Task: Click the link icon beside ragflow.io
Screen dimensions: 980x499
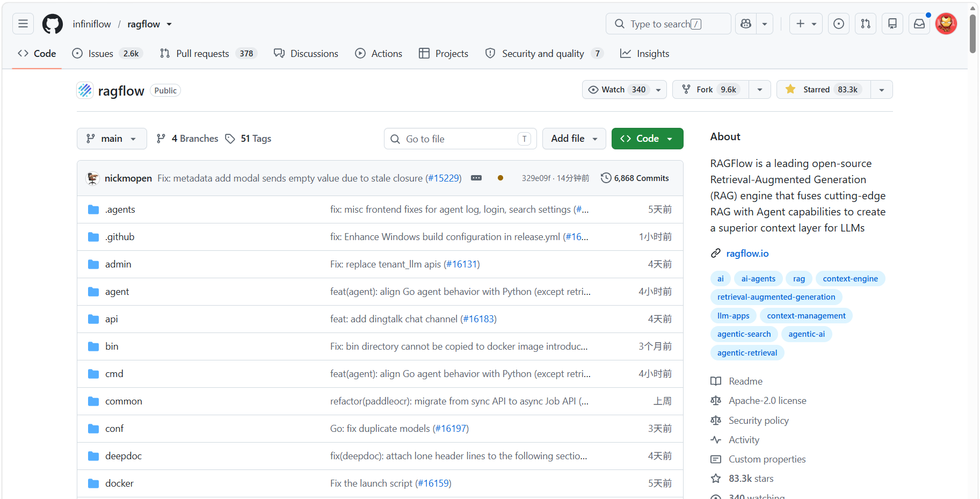Action: [x=716, y=254]
